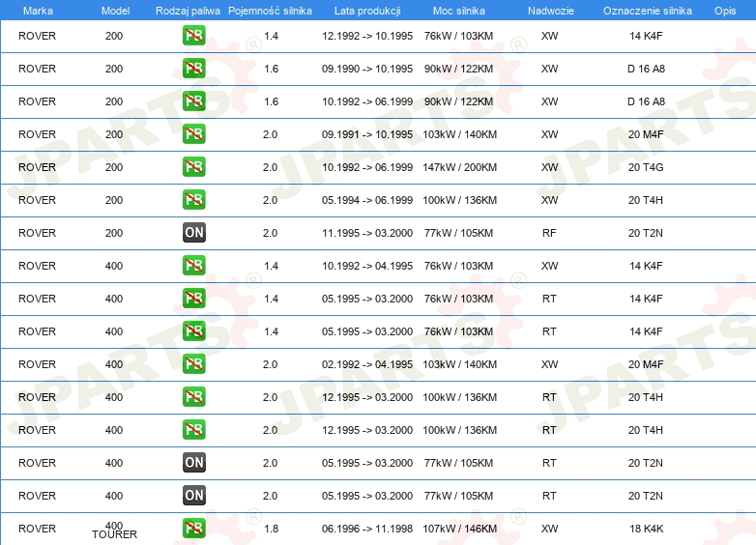Click the Oznaczenie silnika column header
Viewport: 756px width, 545px height.
click(648, 11)
